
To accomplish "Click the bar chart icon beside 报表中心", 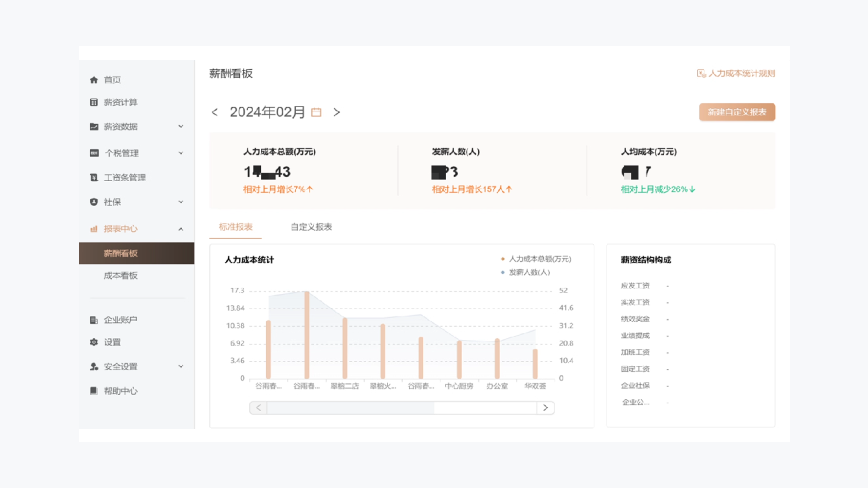I will 94,229.
